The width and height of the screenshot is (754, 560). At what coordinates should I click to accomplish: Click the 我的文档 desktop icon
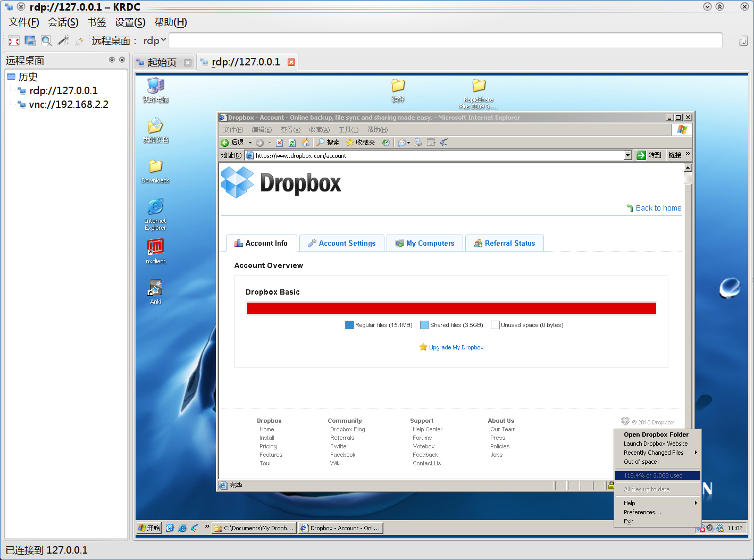[156, 131]
